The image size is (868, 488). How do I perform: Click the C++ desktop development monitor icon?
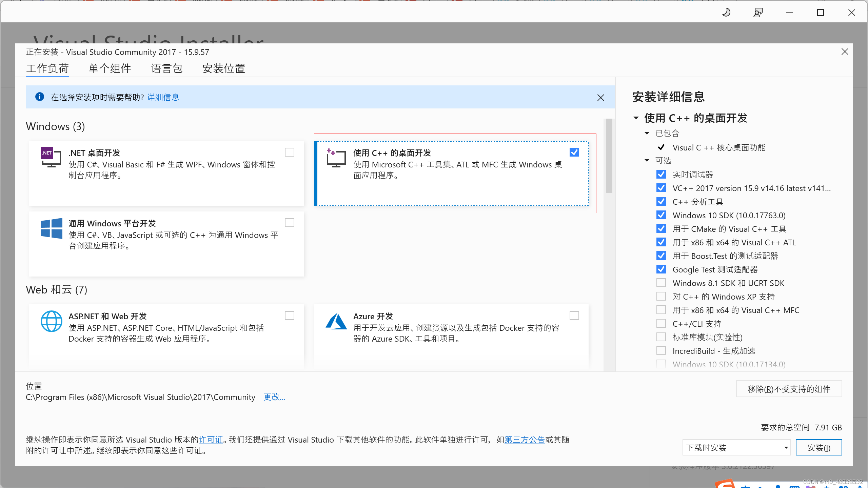click(x=336, y=158)
